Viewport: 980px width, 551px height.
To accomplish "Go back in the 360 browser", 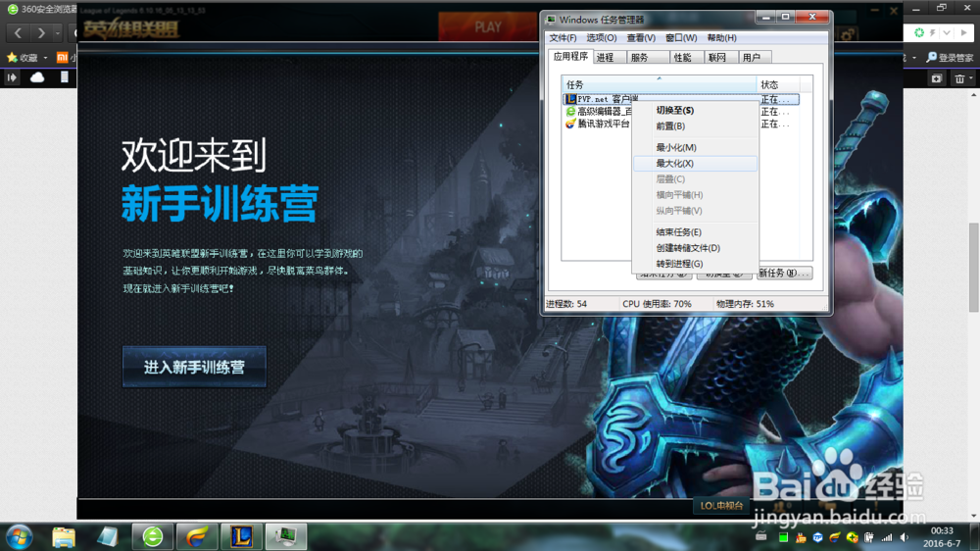I will (x=18, y=32).
